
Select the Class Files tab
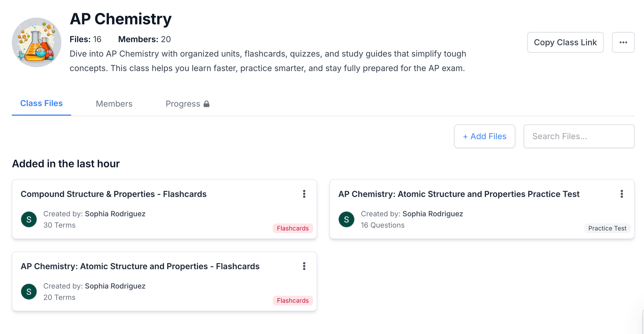(41, 103)
